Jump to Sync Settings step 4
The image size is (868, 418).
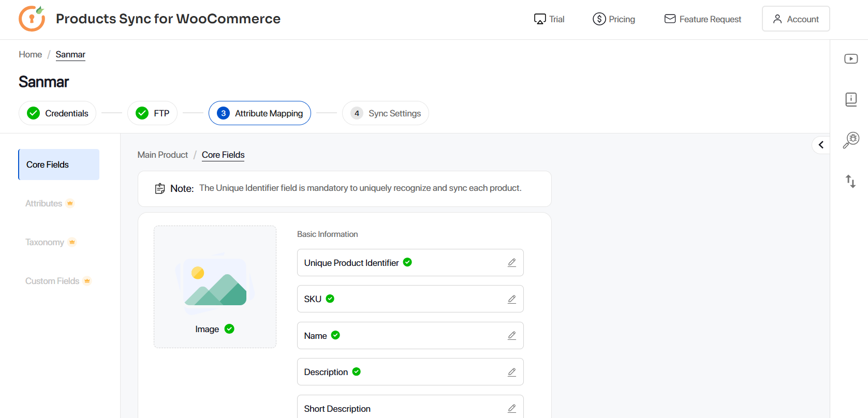386,113
